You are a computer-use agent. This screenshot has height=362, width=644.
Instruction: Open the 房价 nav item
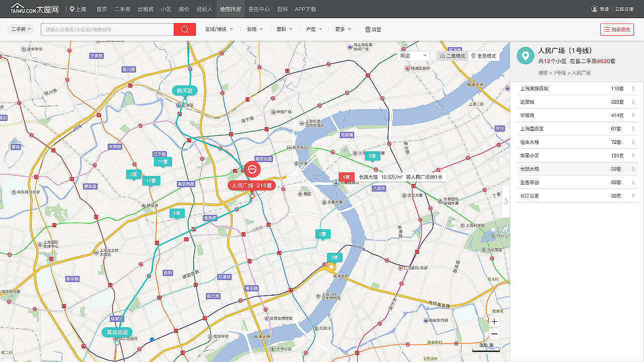pos(184,9)
